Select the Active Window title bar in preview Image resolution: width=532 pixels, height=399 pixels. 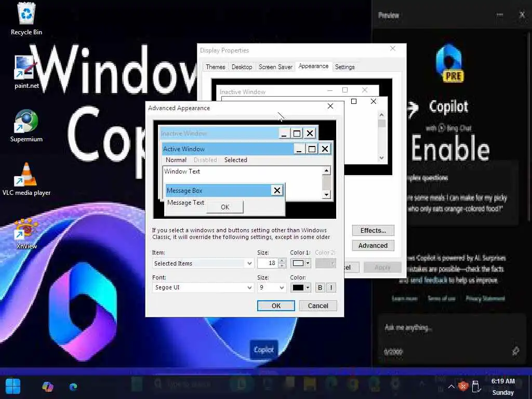coord(228,149)
